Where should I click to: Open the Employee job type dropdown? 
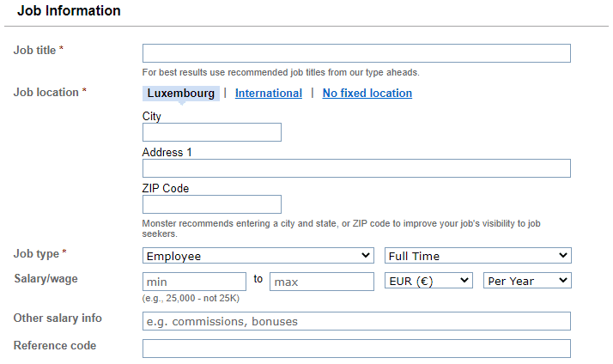[x=258, y=256]
